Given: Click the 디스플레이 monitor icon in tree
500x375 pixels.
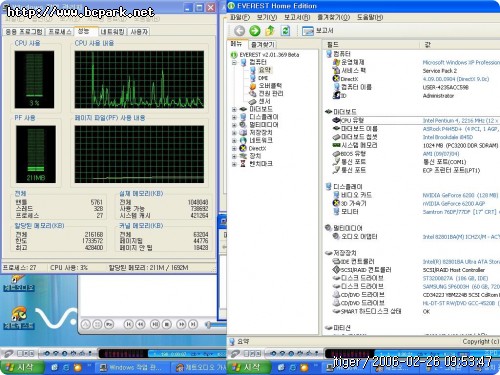Looking at the screenshot, I should click(x=243, y=117).
